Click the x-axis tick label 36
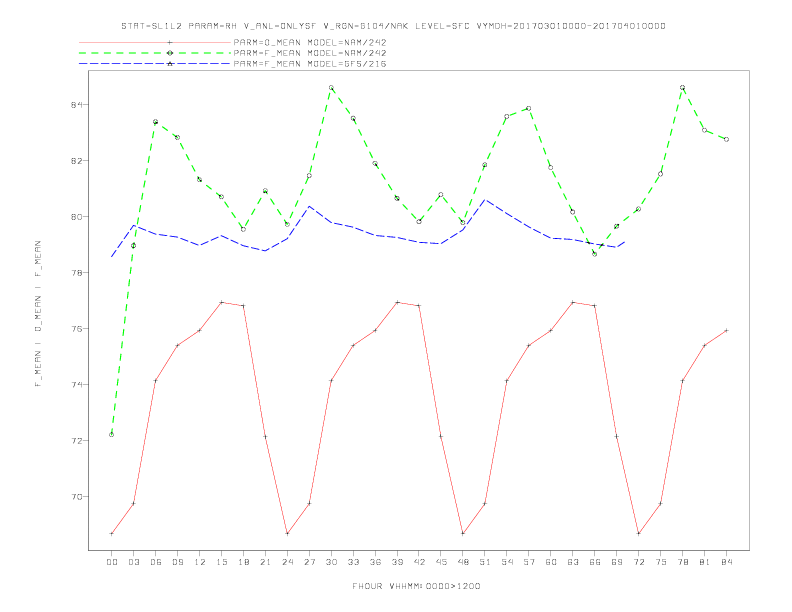 tap(375, 562)
